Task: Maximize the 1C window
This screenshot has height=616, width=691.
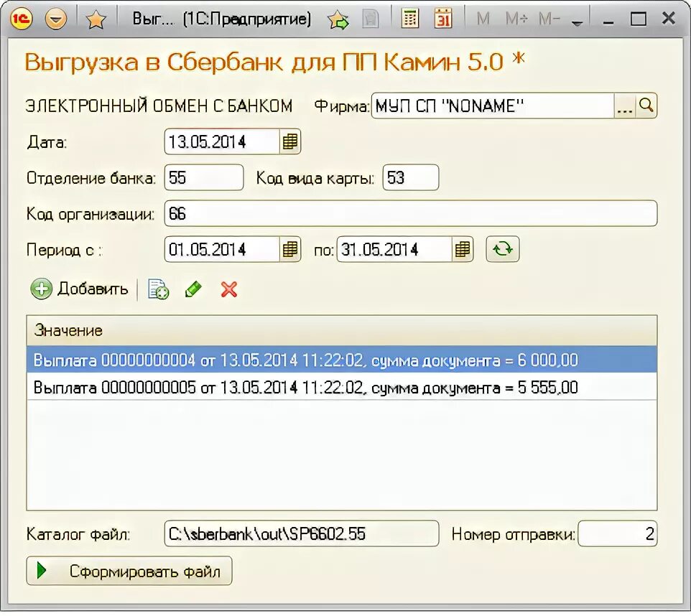Action: [x=639, y=19]
